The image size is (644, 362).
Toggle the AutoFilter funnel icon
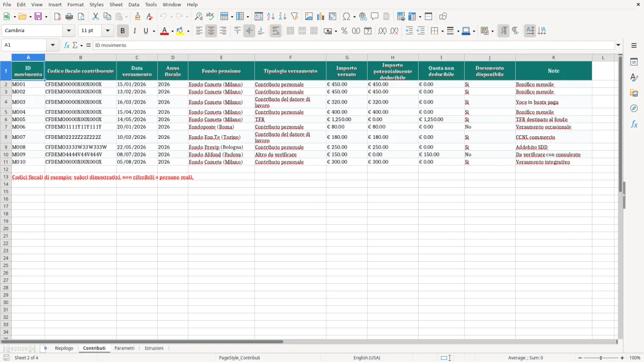tap(295, 17)
